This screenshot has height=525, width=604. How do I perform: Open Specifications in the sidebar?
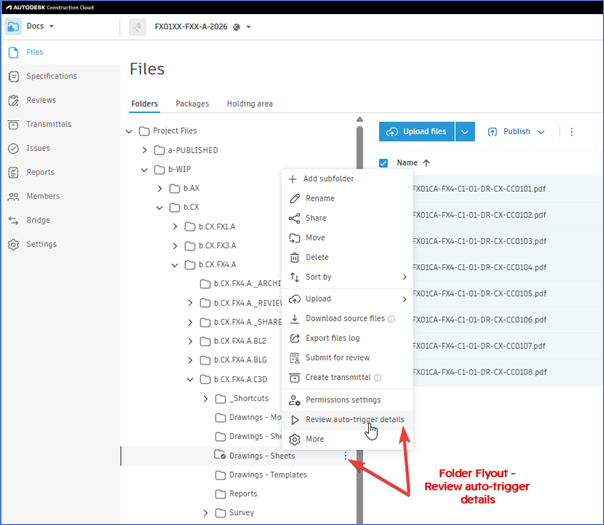pos(51,76)
